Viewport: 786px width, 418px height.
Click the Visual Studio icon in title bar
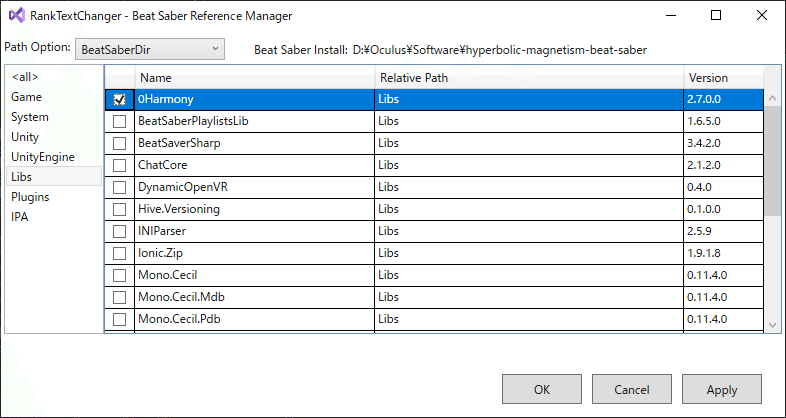(x=16, y=16)
